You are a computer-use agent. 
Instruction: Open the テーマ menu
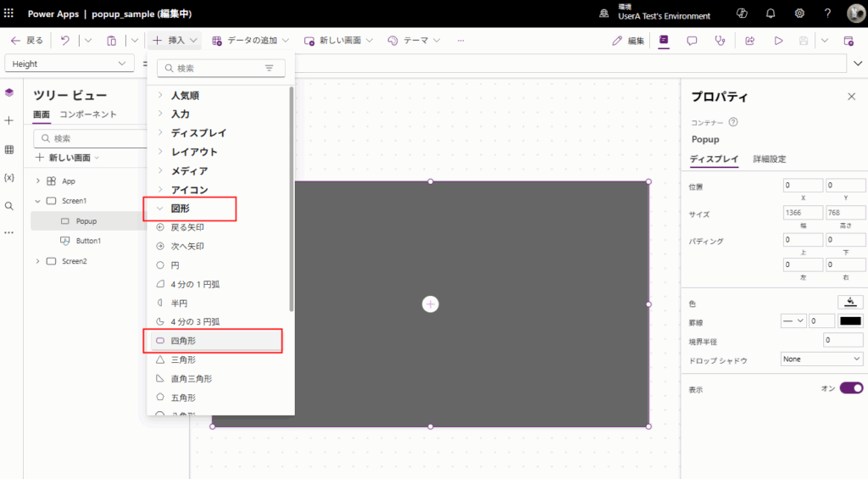[414, 41]
